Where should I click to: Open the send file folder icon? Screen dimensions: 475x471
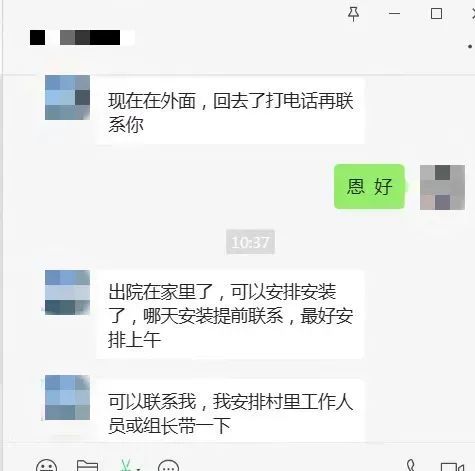click(87, 466)
